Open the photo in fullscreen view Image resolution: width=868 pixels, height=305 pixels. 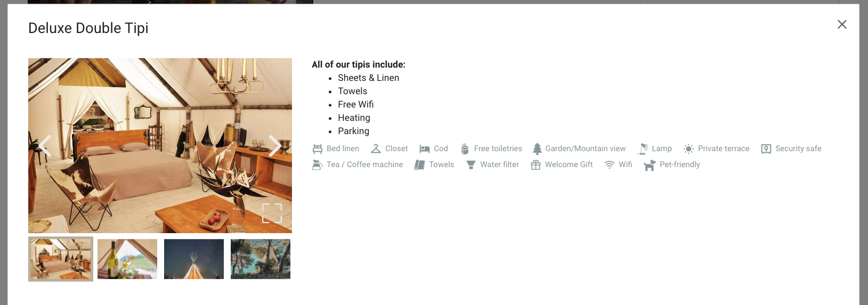(272, 213)
